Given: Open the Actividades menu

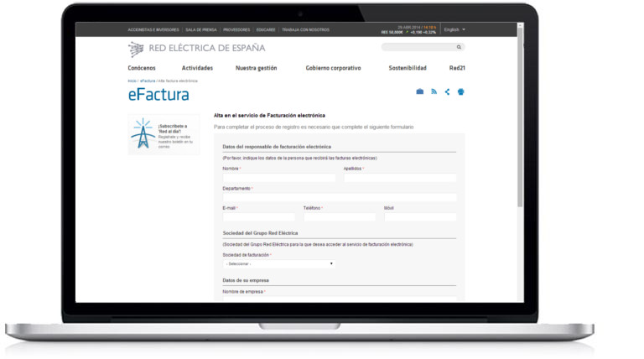Looking at the screenshot, I should tap(197, 68).
